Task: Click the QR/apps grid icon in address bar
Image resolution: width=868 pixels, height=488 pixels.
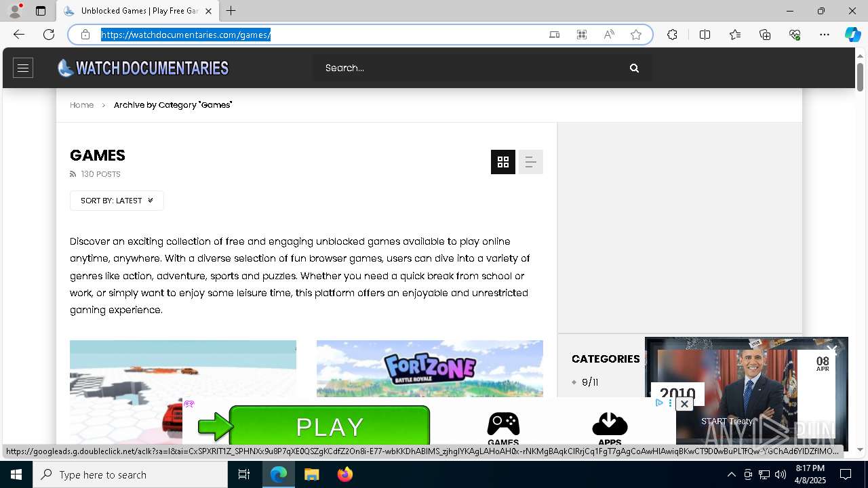Action: click(582, 35)
